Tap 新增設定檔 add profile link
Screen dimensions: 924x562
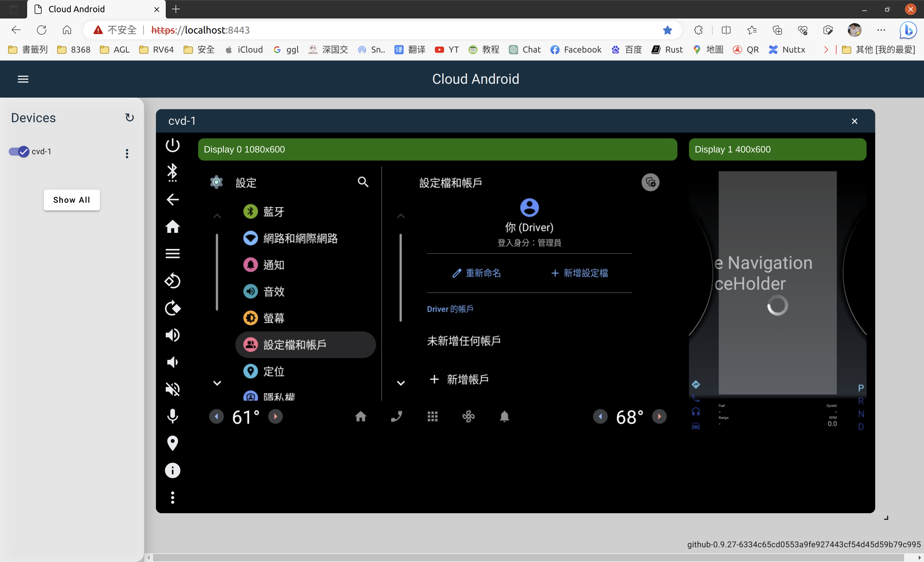tap(579, 273)
